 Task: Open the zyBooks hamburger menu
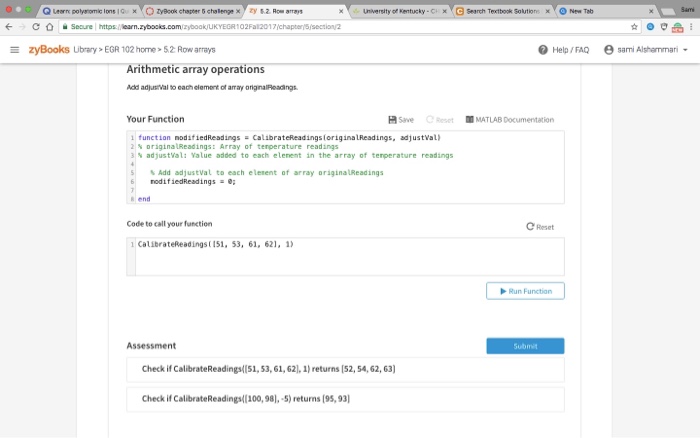15,50
